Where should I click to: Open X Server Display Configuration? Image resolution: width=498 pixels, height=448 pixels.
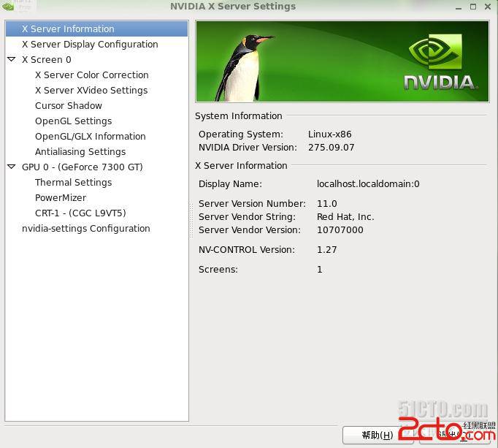90,44
